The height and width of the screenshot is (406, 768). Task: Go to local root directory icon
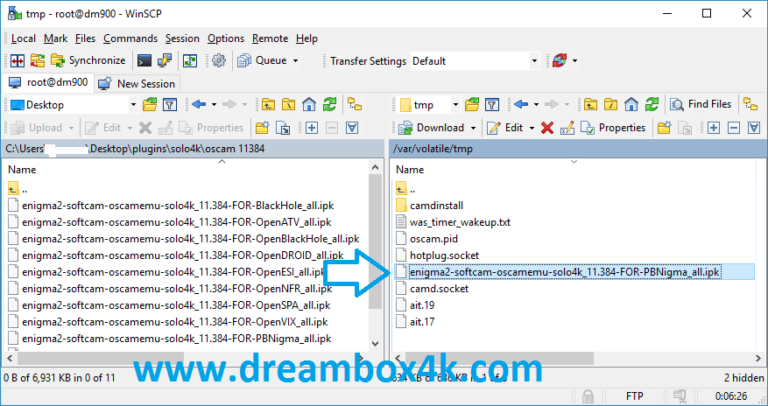click(289, 104)
